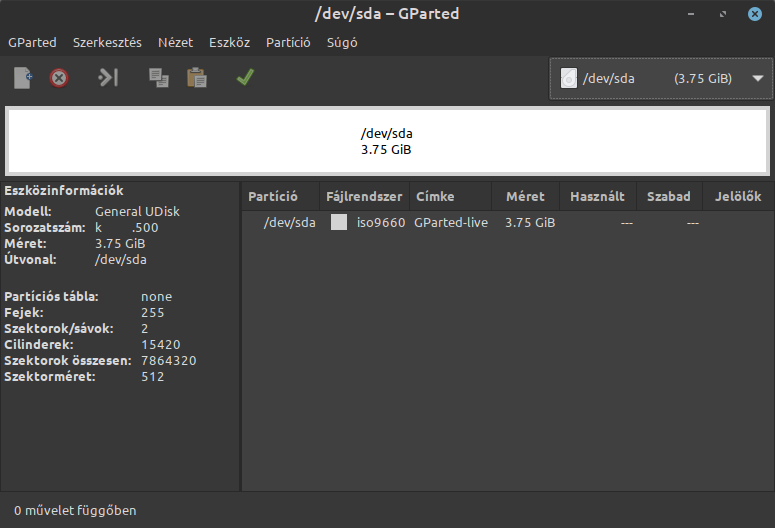
Task: Click the disk icon in device selector
Action: 568,78
